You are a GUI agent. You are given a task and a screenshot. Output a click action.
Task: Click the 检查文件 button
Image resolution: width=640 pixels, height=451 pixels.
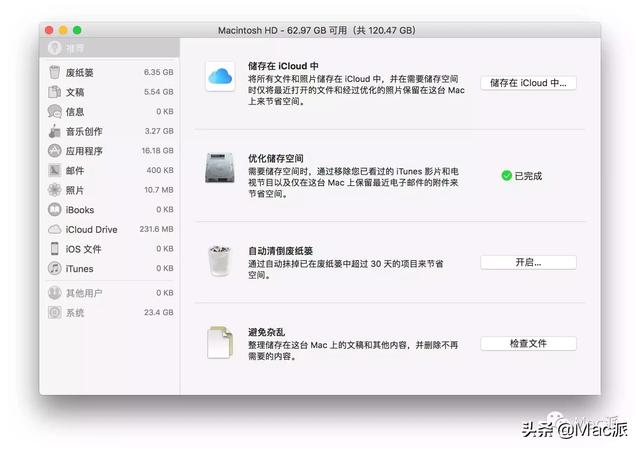pos(528,344)
